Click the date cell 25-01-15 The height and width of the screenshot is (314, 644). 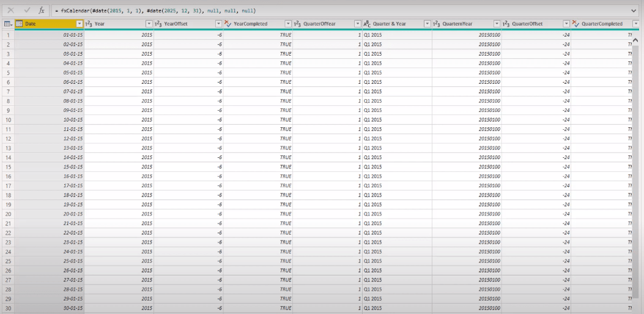click(50, 261)
